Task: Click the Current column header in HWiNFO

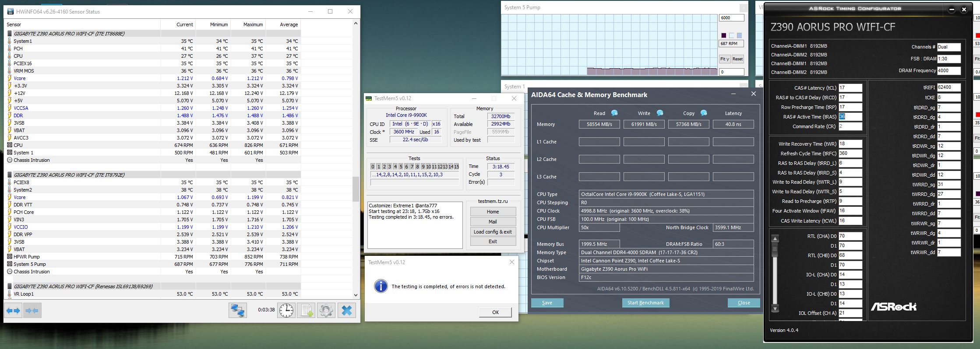Action: [x=178, y=24]
